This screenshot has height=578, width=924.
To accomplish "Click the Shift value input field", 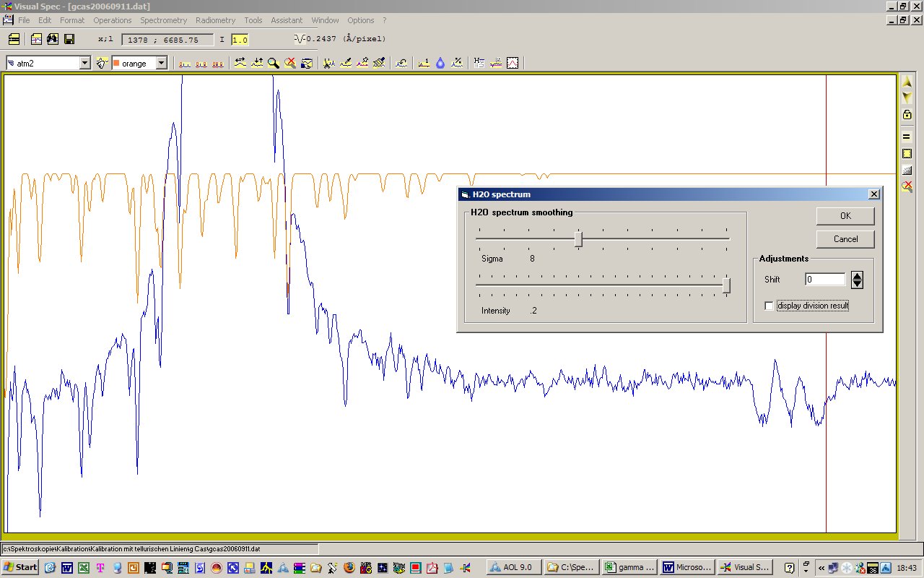I will [825, 280].
